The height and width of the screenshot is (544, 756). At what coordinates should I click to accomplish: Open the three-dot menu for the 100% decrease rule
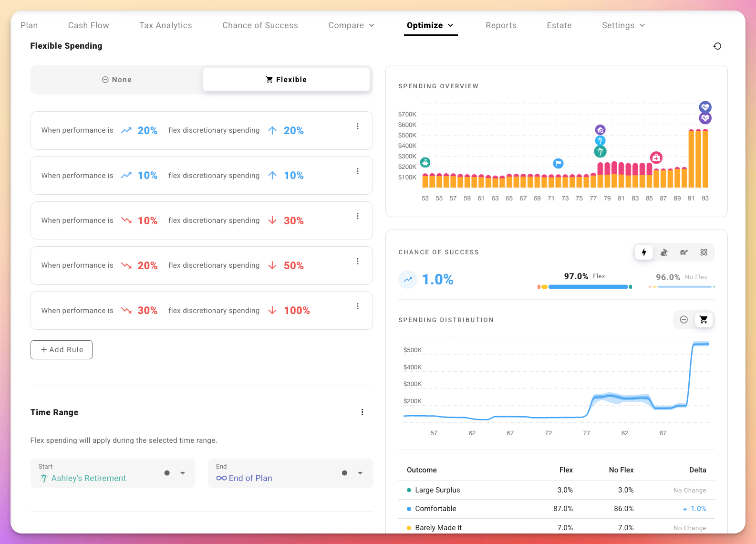pos(357,306)
